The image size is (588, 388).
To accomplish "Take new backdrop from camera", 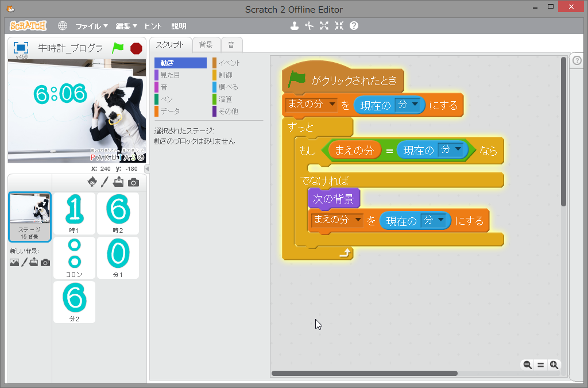I will 45,262.
